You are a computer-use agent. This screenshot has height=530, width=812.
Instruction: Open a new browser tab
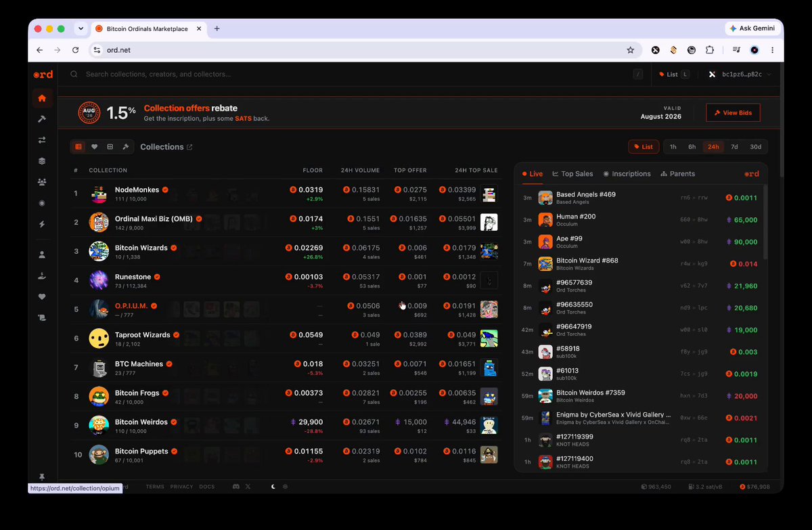(x=217, y=29)
